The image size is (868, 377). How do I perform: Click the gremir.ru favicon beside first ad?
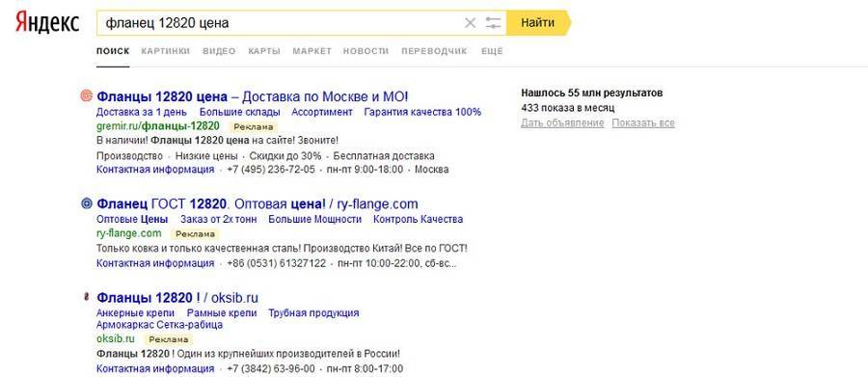point(86,96)
